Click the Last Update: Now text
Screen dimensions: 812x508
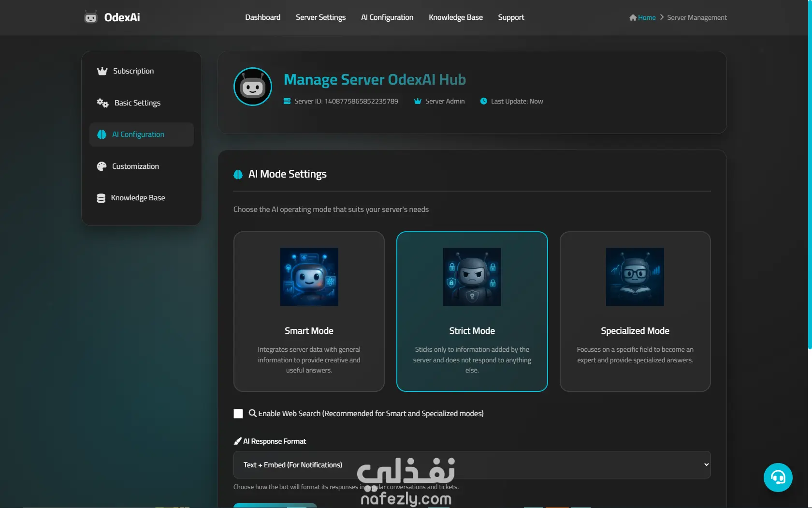click(517, 101)
